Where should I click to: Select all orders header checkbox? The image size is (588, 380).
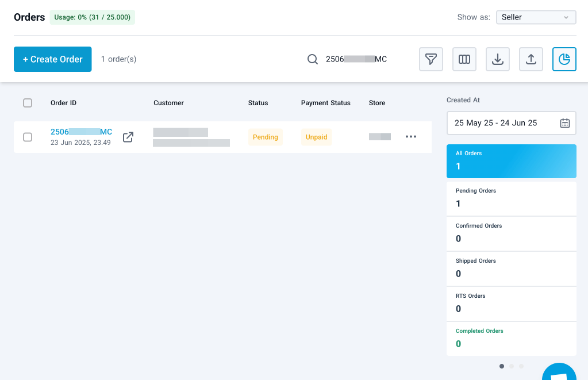(28, 103)
